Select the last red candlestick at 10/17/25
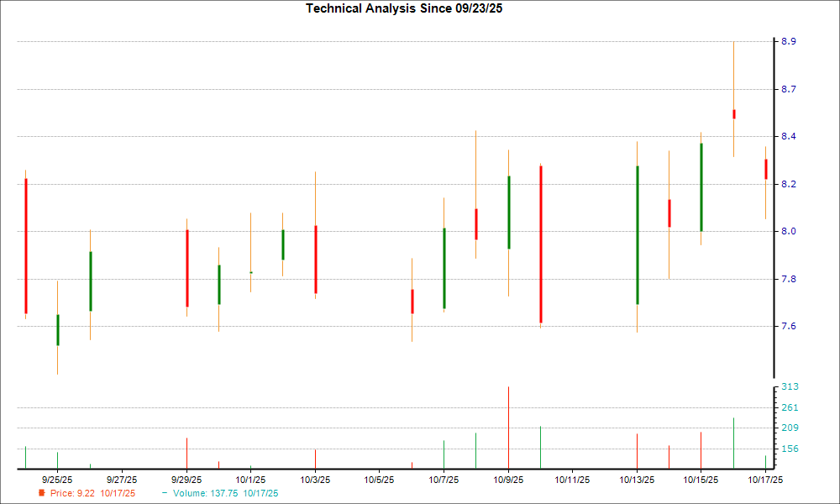840x504 pixels. point(765,169)
